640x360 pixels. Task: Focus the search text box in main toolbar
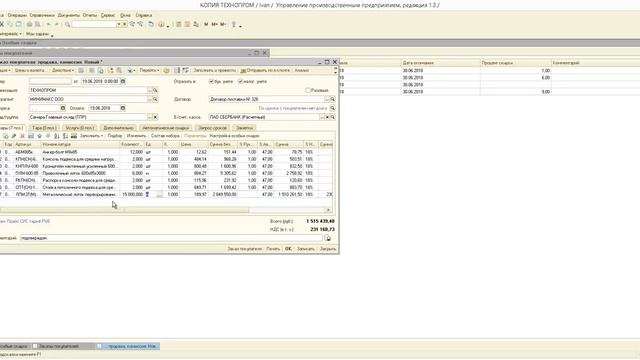point(94,24)
